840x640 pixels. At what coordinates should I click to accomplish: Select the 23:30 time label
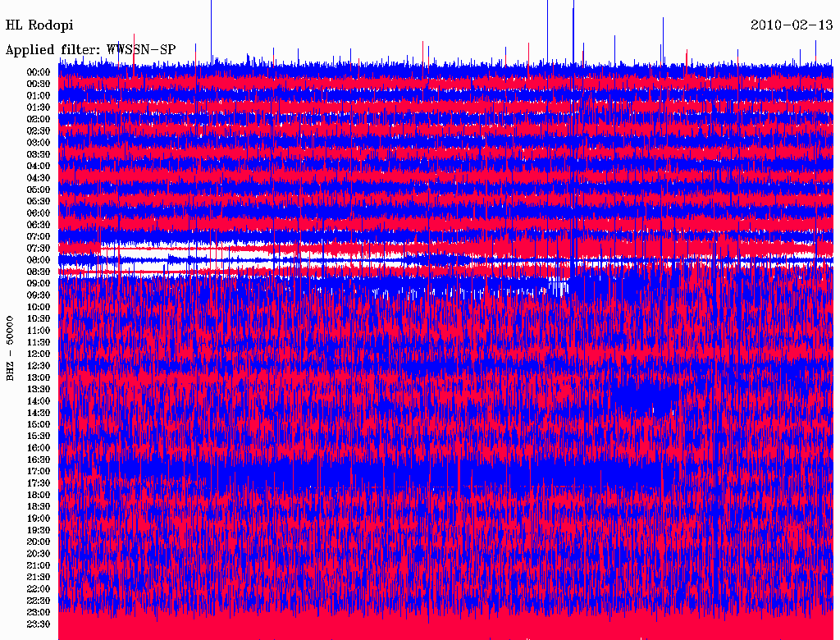click(x=39, y=624)
